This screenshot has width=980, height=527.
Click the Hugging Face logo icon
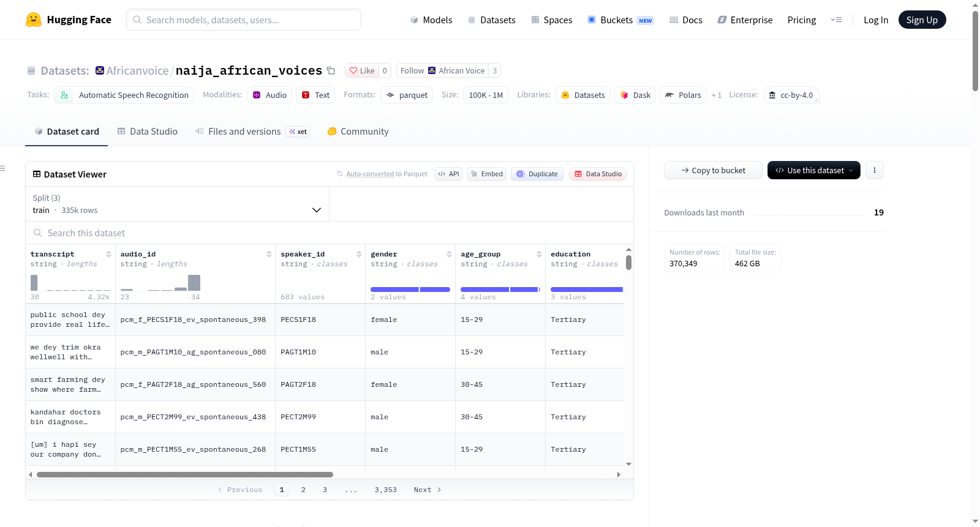click(34, 20)
